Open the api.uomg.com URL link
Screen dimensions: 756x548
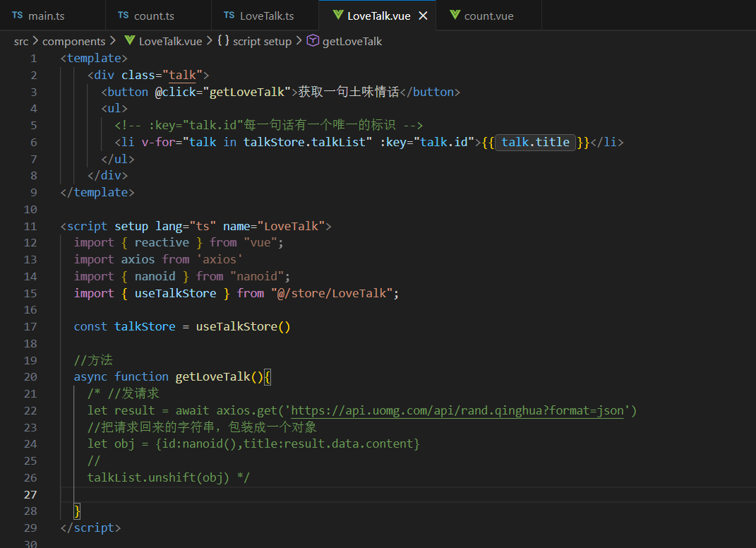coord(457,410)
